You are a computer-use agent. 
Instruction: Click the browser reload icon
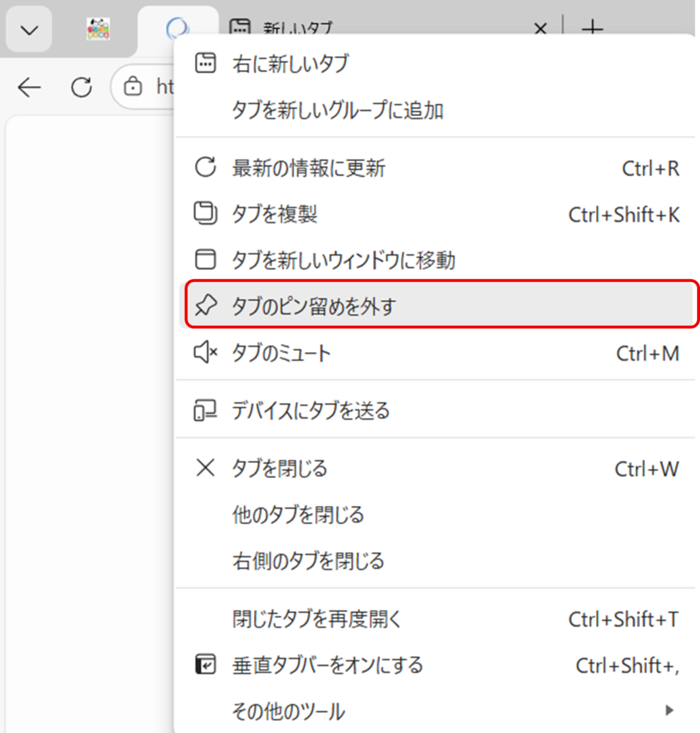tap(82, 87)
